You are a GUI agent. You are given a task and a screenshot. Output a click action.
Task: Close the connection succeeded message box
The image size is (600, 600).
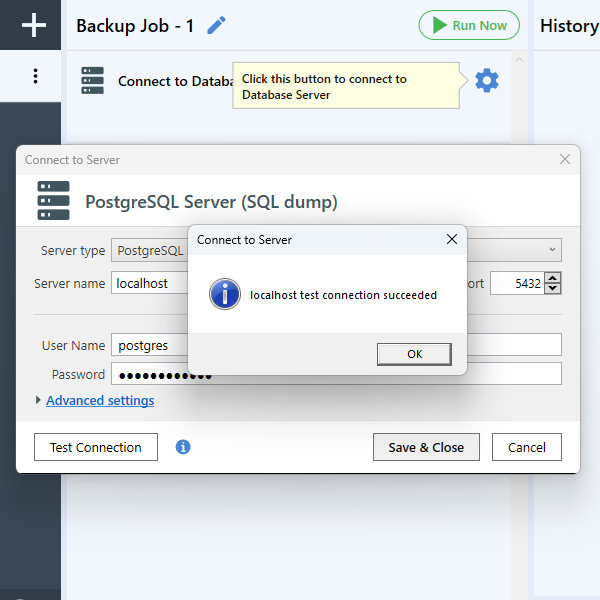click(452, 240)
